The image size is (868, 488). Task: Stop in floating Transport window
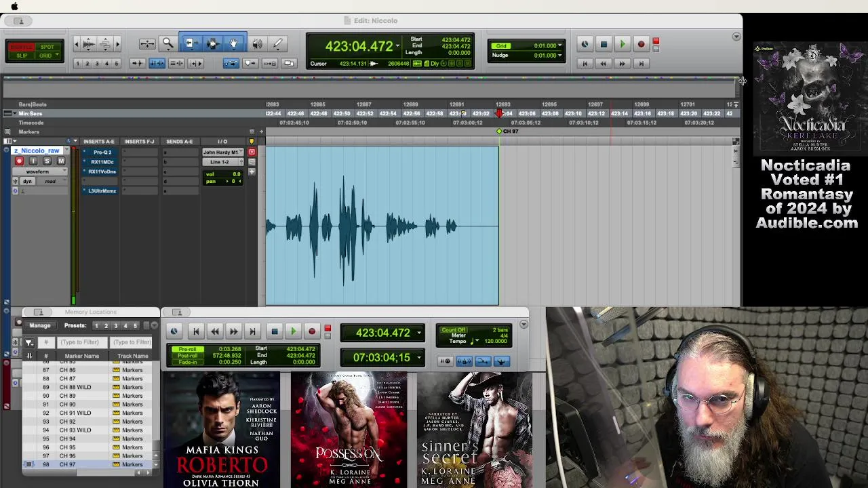274,331
